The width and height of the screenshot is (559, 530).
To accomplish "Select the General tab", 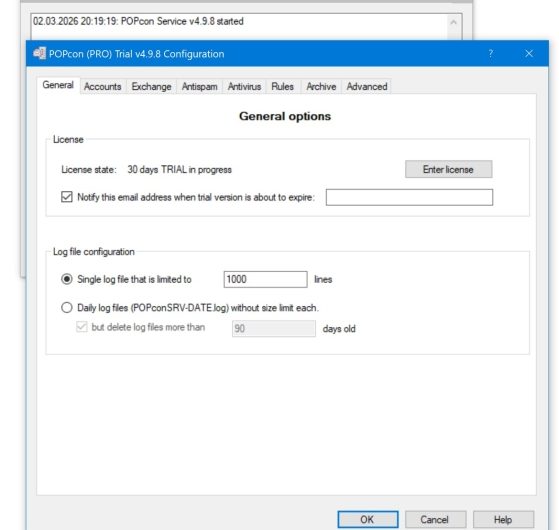I will (x=58, y=85).
